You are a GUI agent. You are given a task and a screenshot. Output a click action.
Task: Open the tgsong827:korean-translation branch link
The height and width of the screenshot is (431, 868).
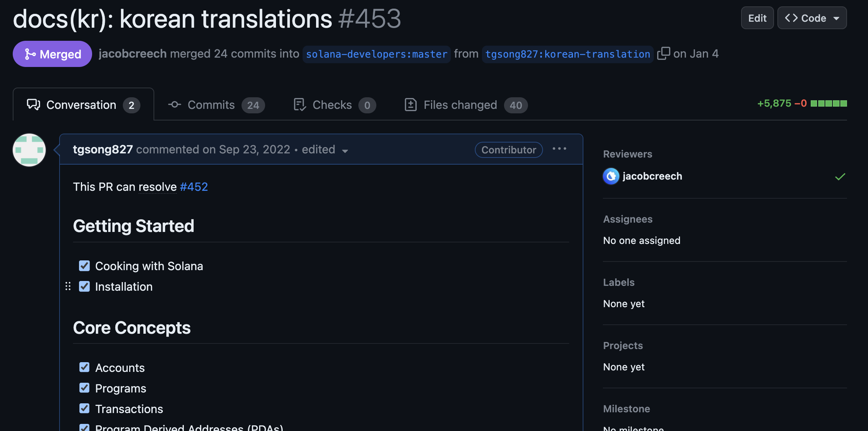pos(568,54)
